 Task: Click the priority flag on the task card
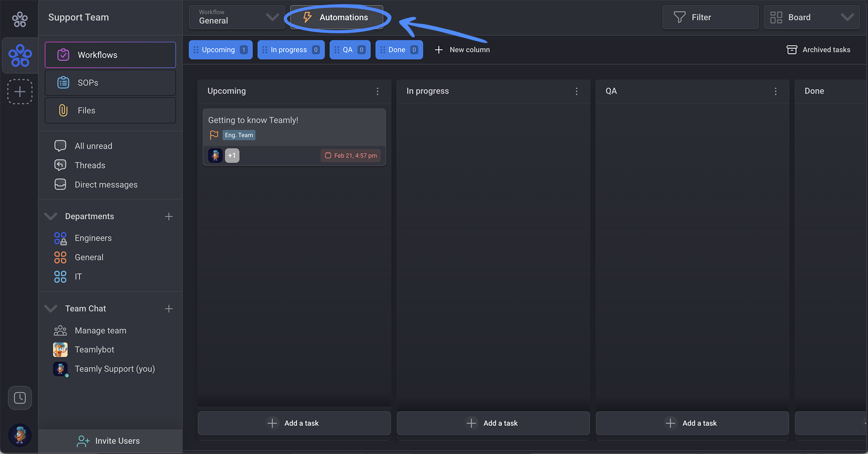pos(214,135)
